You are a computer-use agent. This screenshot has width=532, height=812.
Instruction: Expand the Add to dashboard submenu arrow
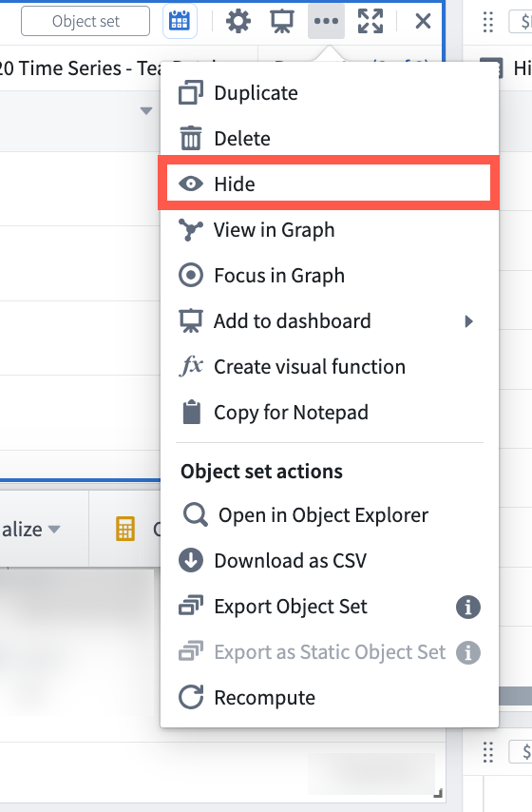click(x=469, y=321)
